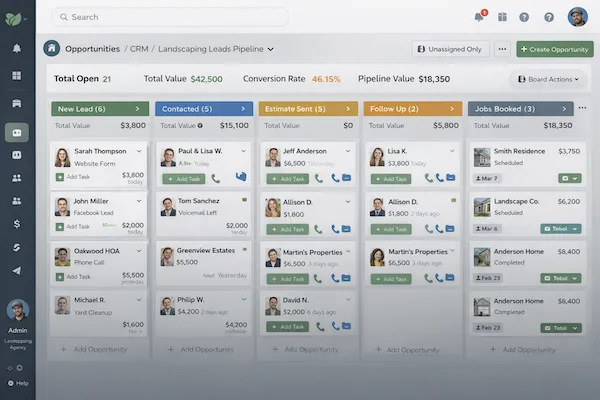600x400 pixels.
Task: Open the Help link in sidebar
Action: pyautogui.click(x=18, y=383)
